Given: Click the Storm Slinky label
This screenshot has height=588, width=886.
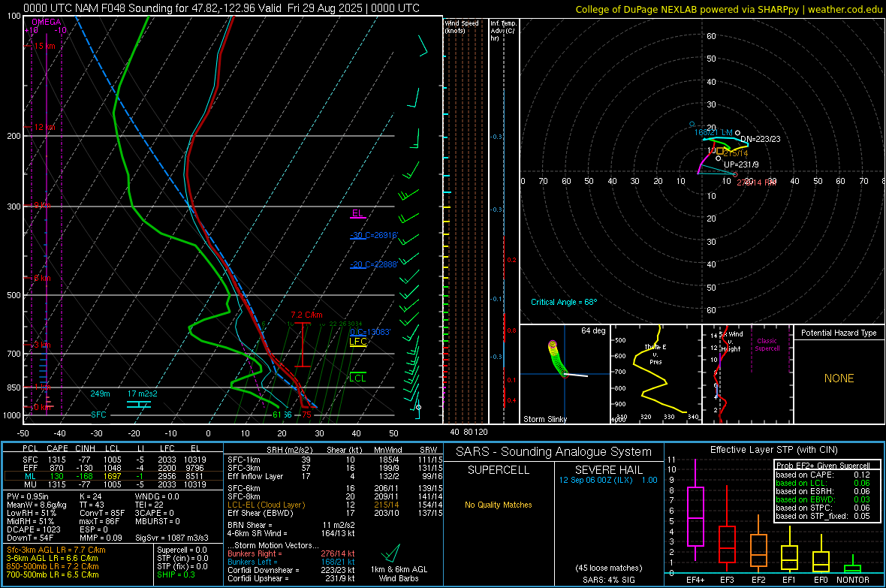Looking at the screenshot, I should click(544, 419).
